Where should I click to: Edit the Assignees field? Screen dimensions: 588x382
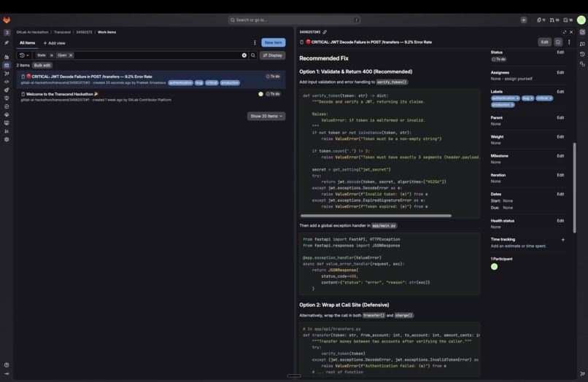[560, 73]
